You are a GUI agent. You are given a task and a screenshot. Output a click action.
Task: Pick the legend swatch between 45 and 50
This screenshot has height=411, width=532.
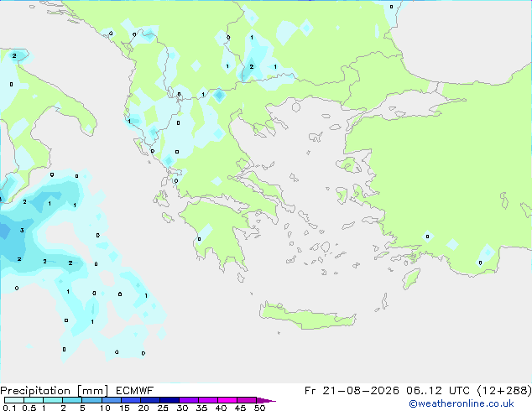point(247,400)
